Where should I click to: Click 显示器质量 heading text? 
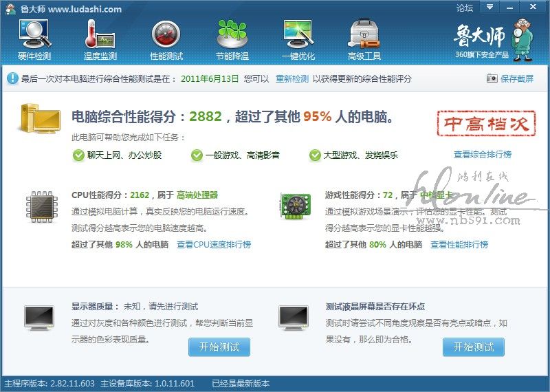(91, 307)
